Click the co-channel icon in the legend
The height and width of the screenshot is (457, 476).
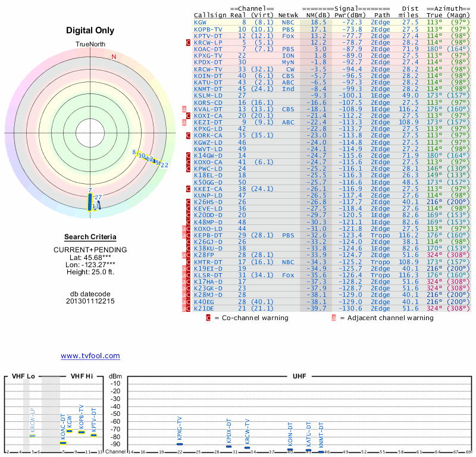pos(208,318)
